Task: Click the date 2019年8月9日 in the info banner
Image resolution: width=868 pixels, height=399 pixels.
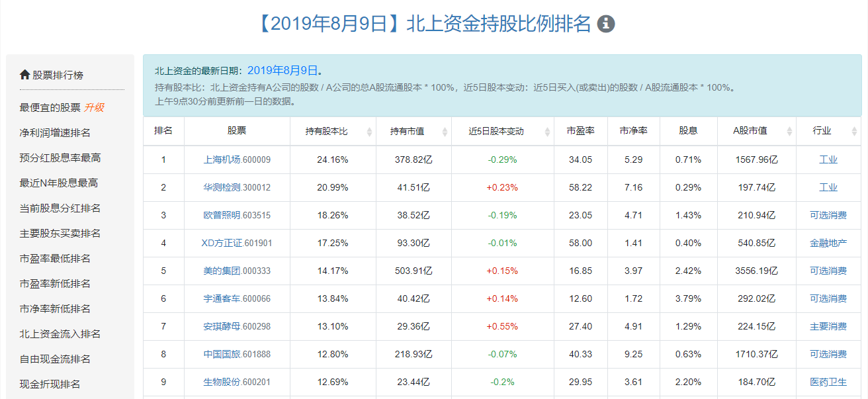Action: click(x=282, y=70)
